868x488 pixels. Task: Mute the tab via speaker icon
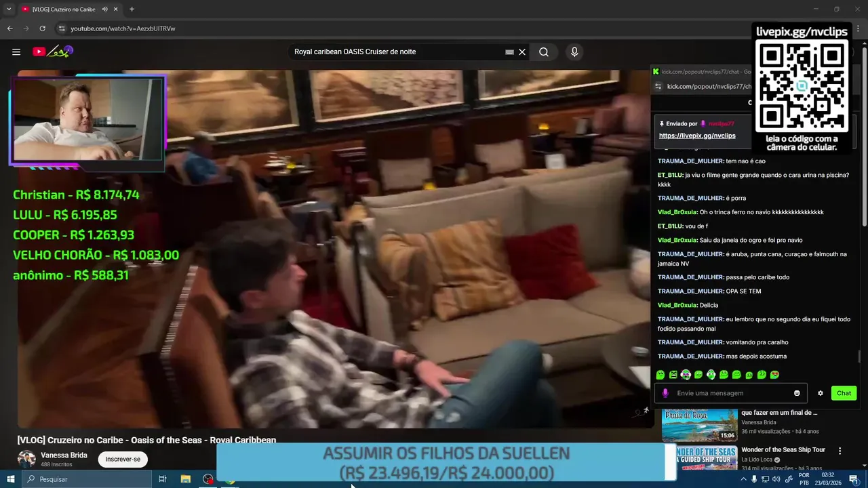(104, 9)
